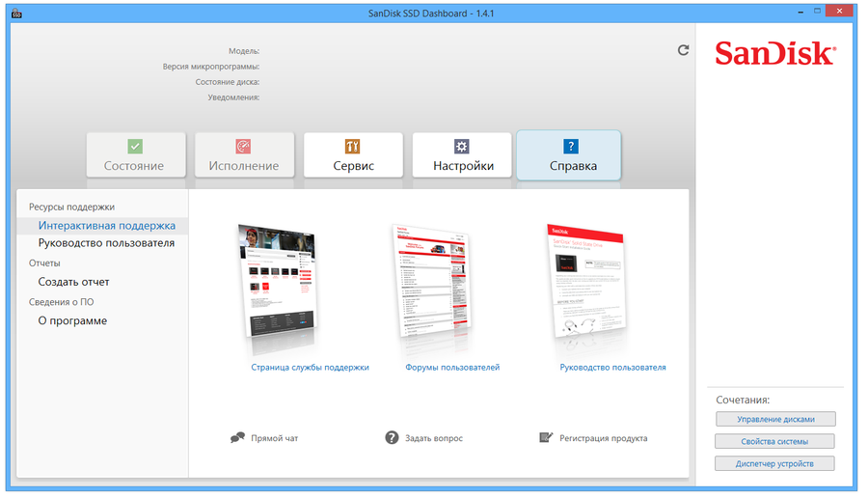Screen dimensions: 868x498
Task: Click the speech bubbles Прямой чат icon
Action: click(237, 437)
